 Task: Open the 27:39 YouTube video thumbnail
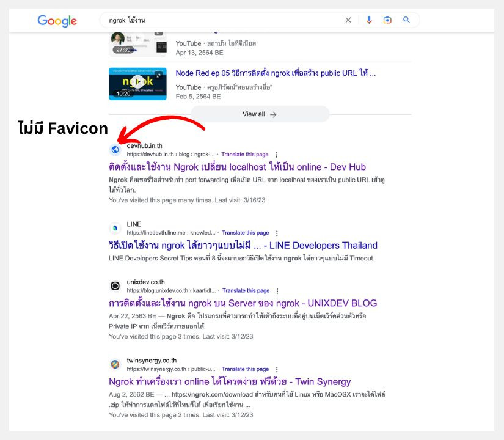pyautogui.click(x=137, y=43)
